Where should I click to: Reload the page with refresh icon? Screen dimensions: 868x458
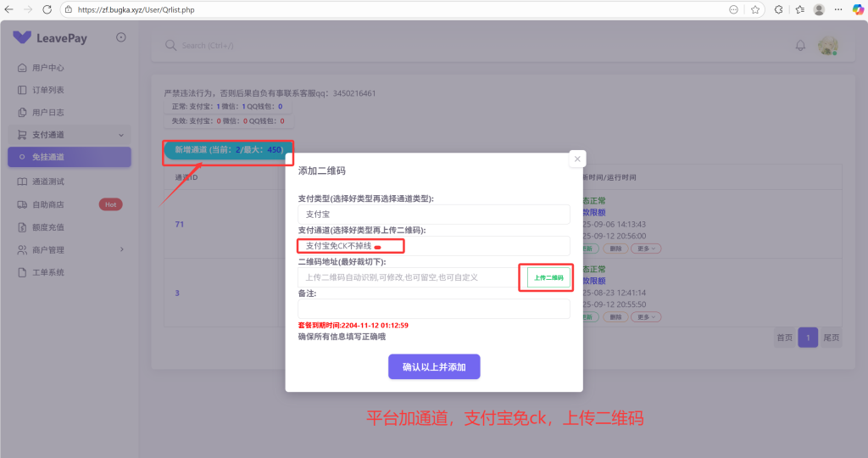point(47,9)
